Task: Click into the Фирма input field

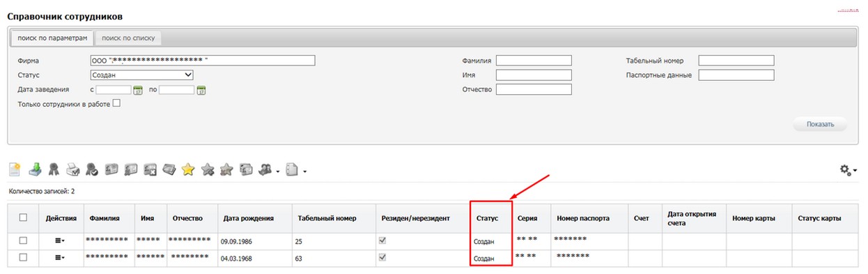Action: pos(203,61)
